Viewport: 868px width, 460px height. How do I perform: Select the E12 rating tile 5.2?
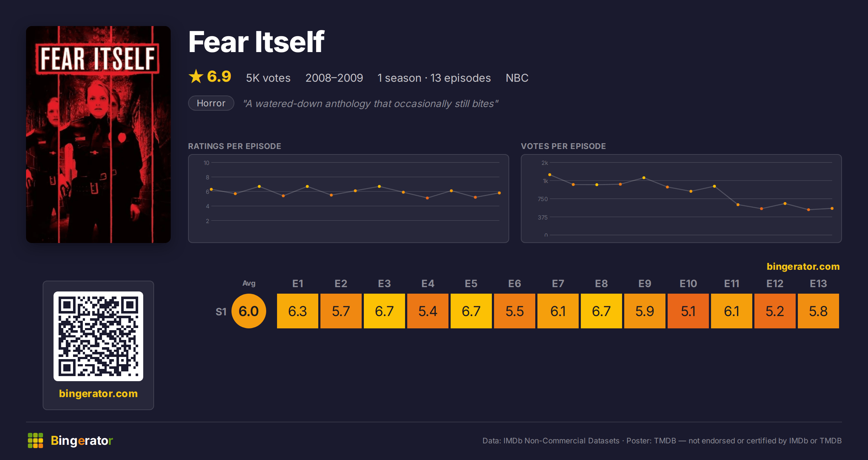pos(775,311)
